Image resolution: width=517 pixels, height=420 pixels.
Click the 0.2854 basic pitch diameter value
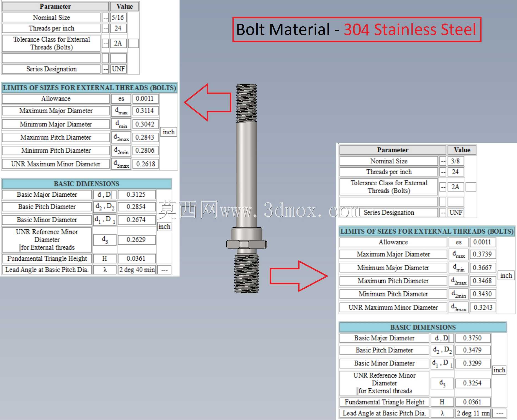[x=136, y=207]
